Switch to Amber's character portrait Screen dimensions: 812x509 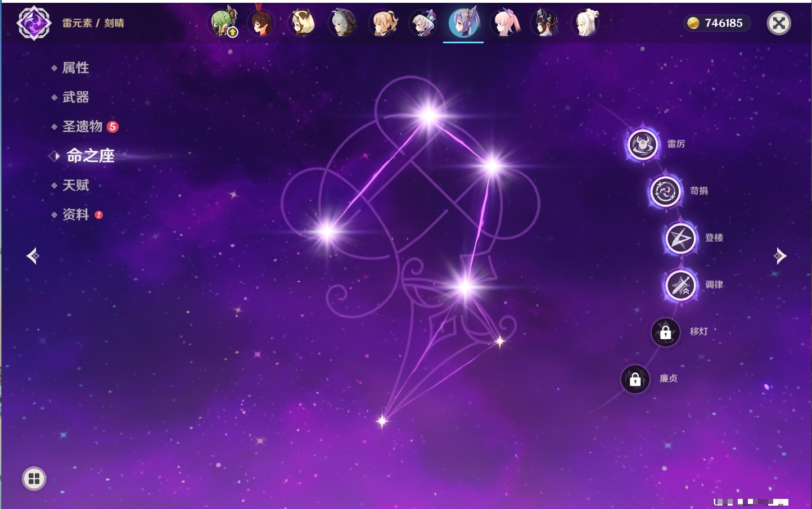coord(261,23)
